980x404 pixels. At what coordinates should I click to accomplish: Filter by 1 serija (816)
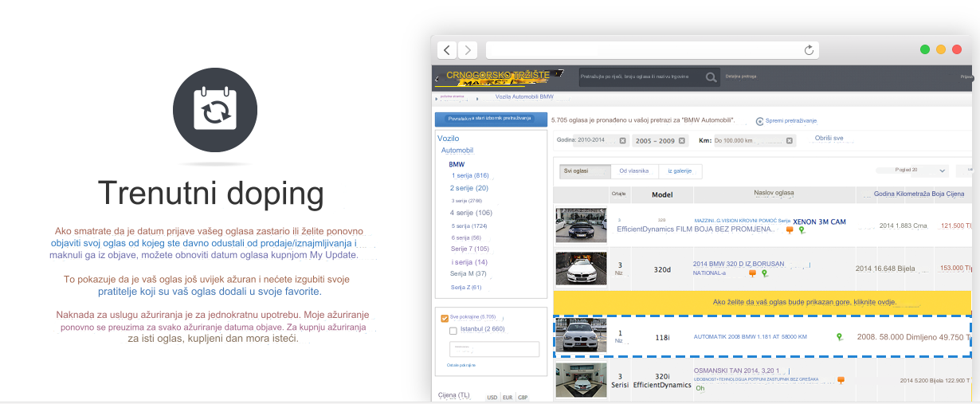pos(470,175)
